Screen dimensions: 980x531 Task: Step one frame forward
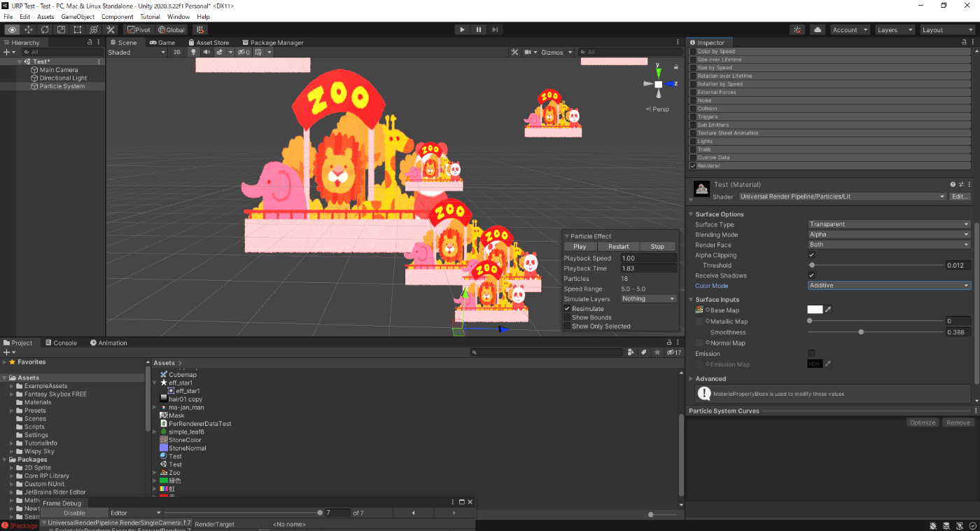(x=495, y=29)
